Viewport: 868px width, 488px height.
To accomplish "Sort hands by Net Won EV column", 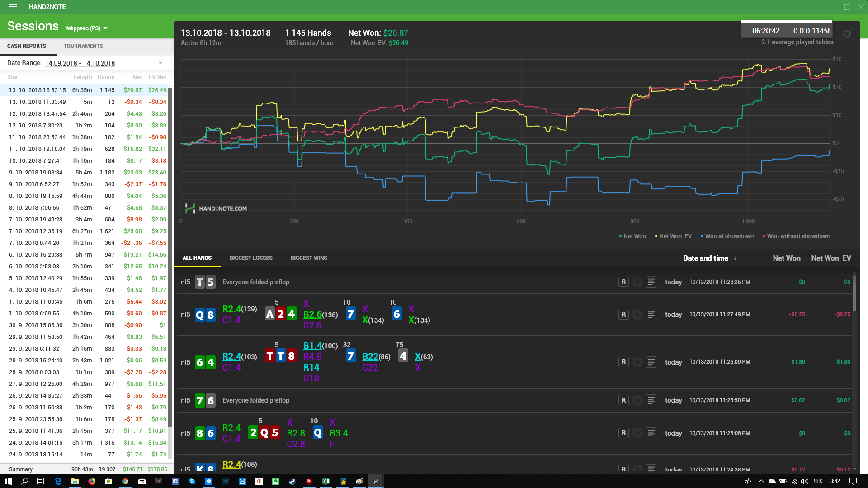I will pyautogui.click(x=831, y=258).
